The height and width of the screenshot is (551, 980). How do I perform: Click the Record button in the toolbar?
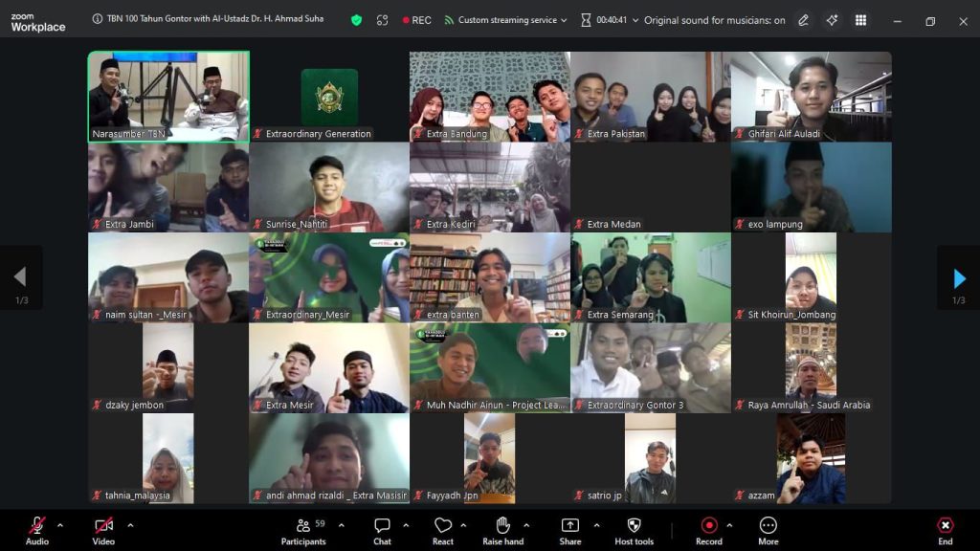coord(709,529)
